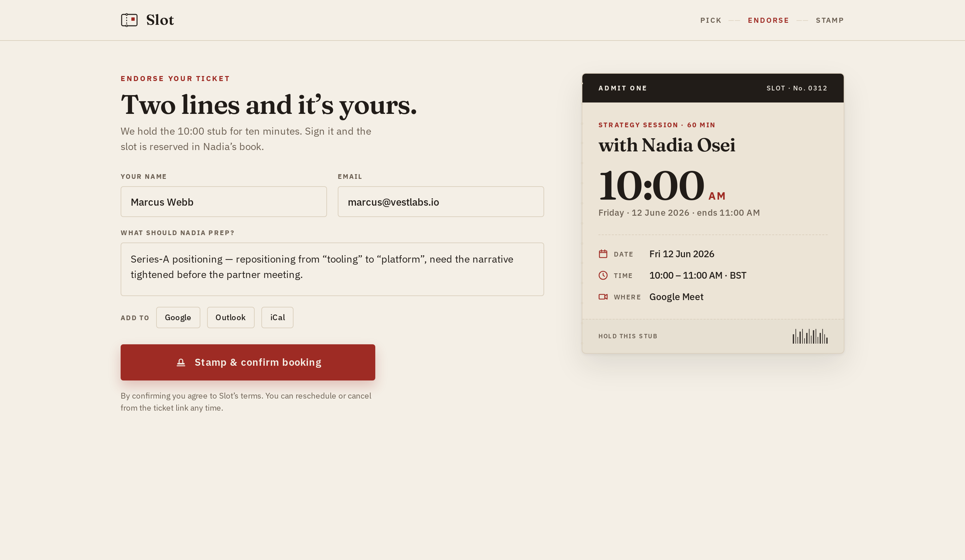This screenshot has width=965, height=560.
Task: Click the clock icon beside Time
Action: 603,275
